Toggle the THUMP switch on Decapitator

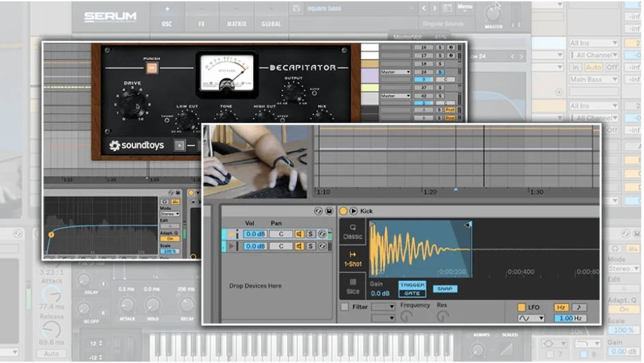tap(167, 120)
